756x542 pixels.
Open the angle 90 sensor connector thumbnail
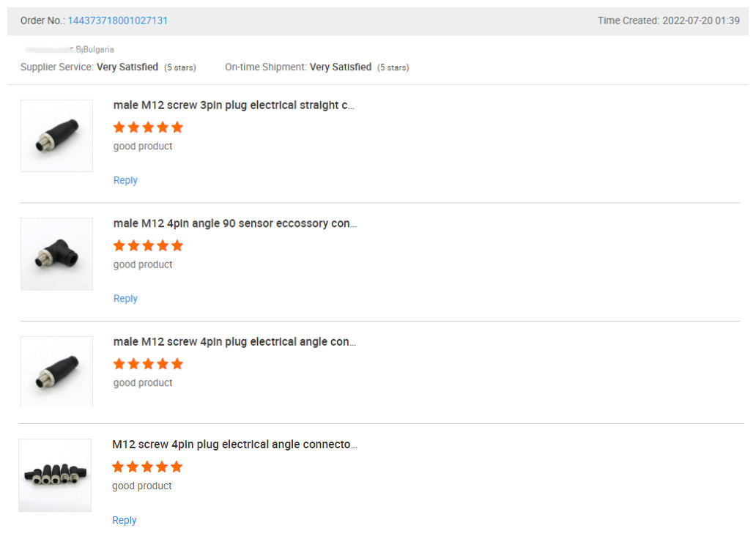point(56,253)
